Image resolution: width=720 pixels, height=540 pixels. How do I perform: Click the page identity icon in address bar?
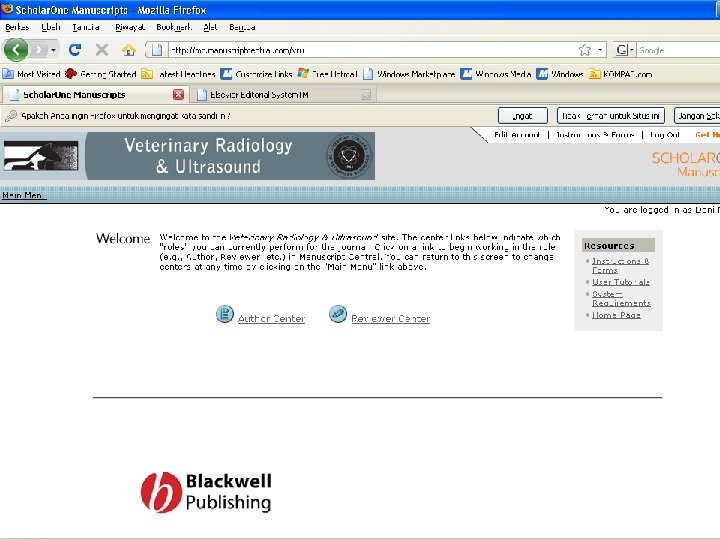(157, 50)
